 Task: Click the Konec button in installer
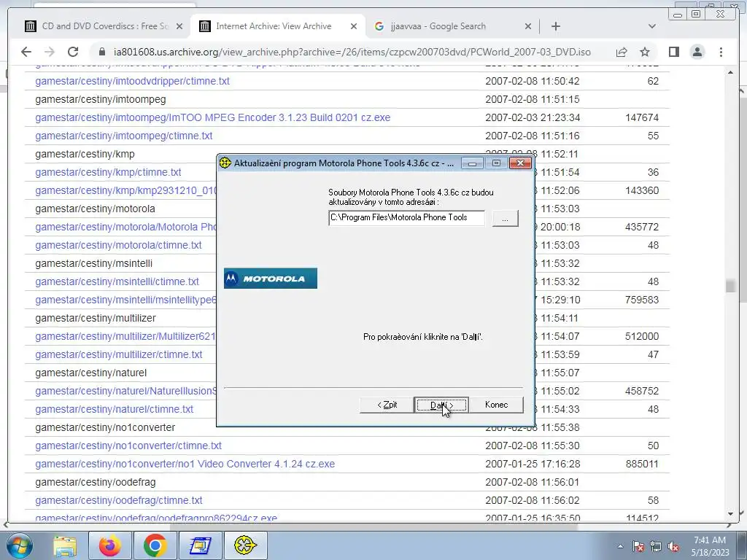(x=496, y=405)
